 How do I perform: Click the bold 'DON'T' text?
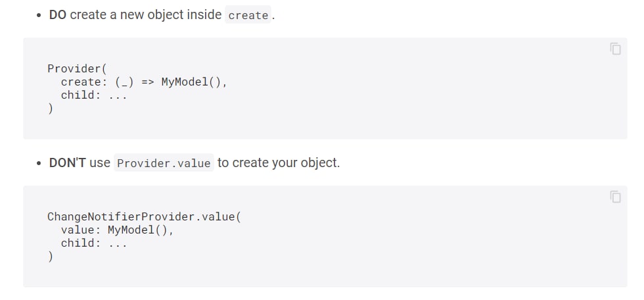click(67, 162)
